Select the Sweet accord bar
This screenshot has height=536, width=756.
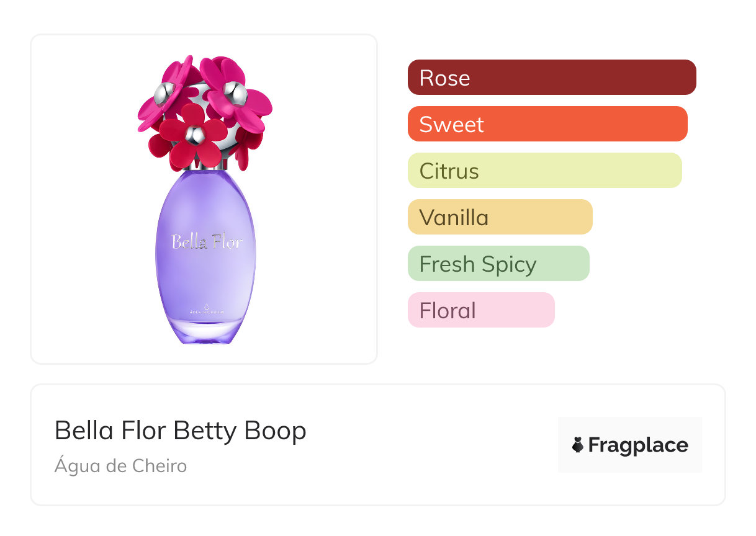547,124
